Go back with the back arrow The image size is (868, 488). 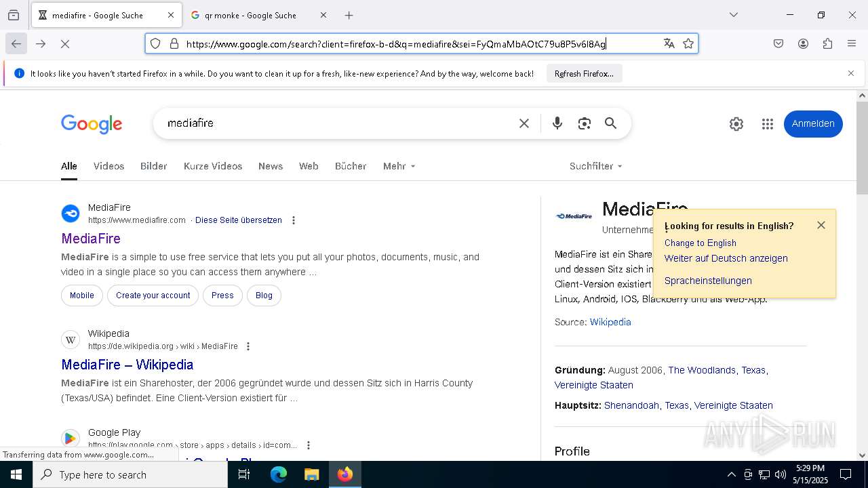(16, 43)
